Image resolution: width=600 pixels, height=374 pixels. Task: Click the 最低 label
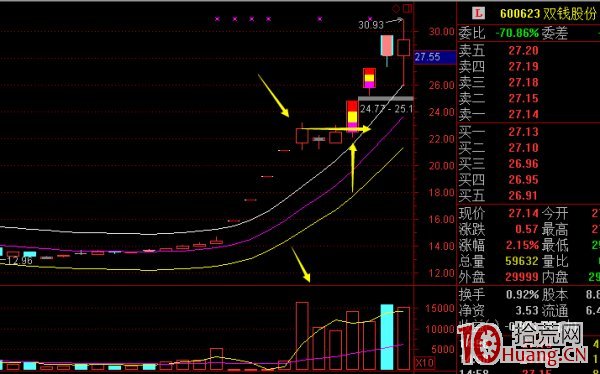pyautogui.click(x=554, y=245)
